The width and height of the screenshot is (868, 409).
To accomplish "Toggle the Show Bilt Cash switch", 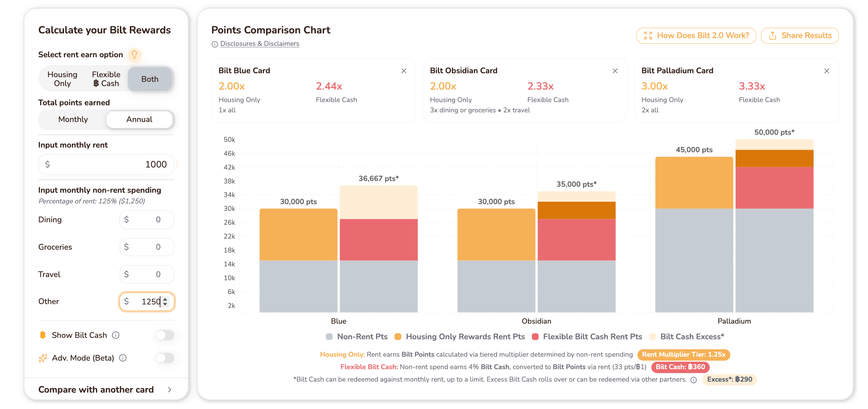I will pyautogui.click(x=165, y=335).
